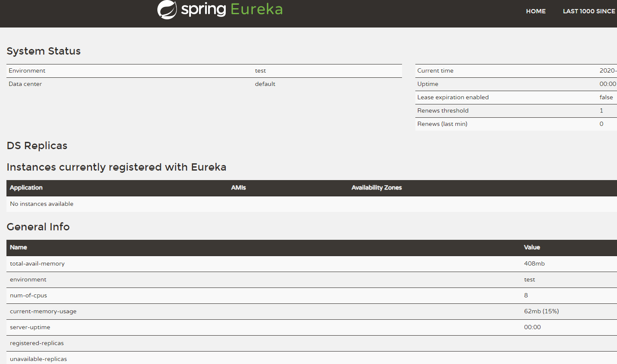Select the "Renews threshold" label
Viewport: 617px width, 364px height.
click(x=443, y=110)
